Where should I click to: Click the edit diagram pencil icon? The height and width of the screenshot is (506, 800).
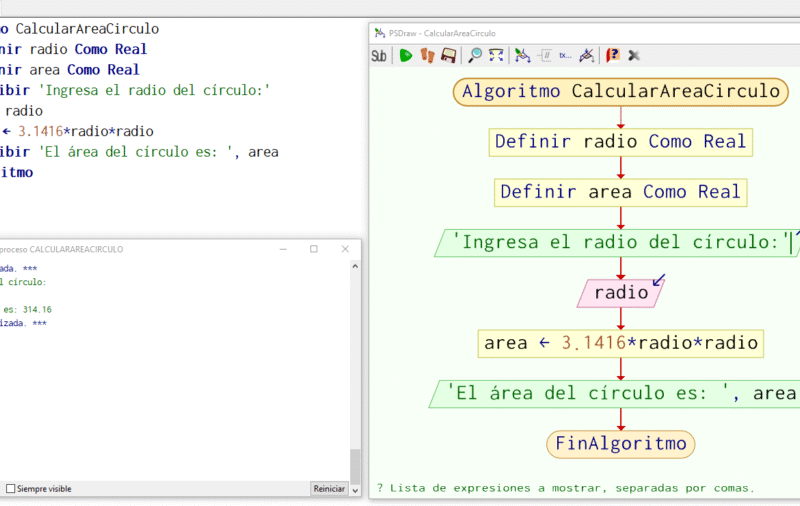(x=587, y=56)
